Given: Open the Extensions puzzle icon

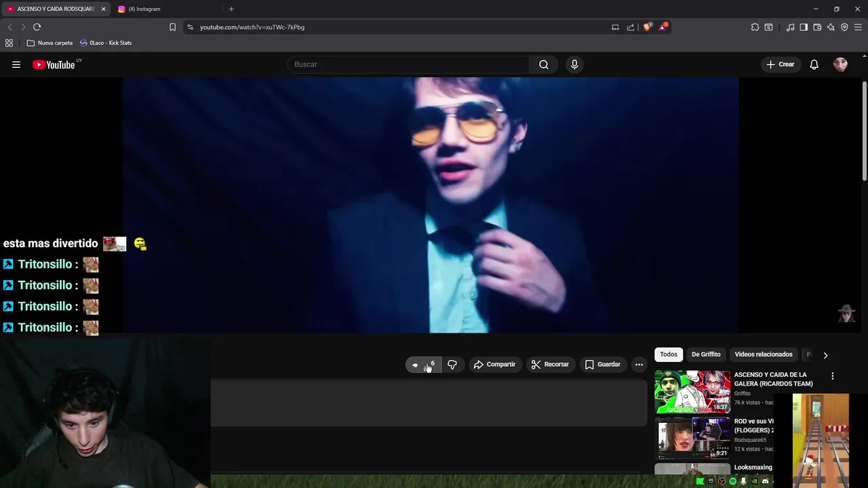Looking at the screenshot, I should [755, 27].
